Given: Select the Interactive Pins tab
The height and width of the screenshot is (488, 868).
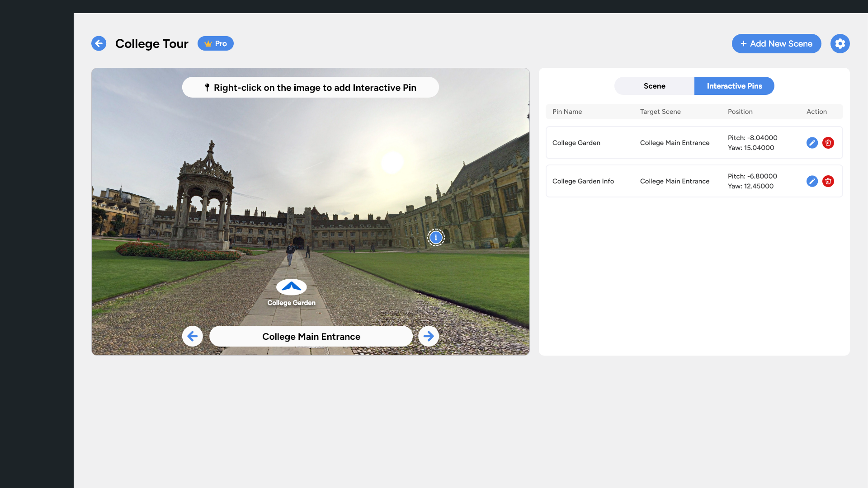Looking at the screenshot, I should [734, 86].
